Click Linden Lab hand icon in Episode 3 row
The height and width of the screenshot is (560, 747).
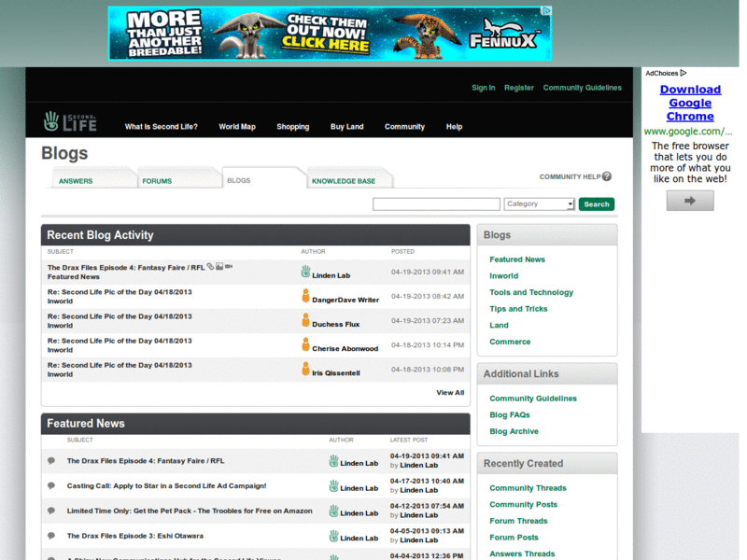(x=333, y=536)
